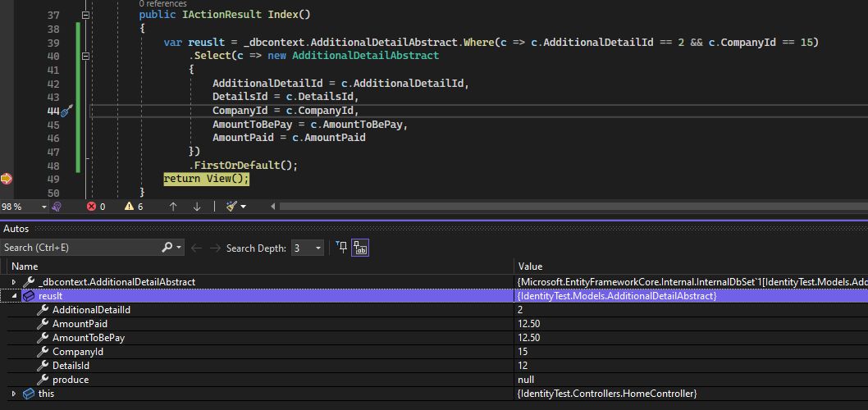Click line number 39 in the gutter

click(53, 43)
